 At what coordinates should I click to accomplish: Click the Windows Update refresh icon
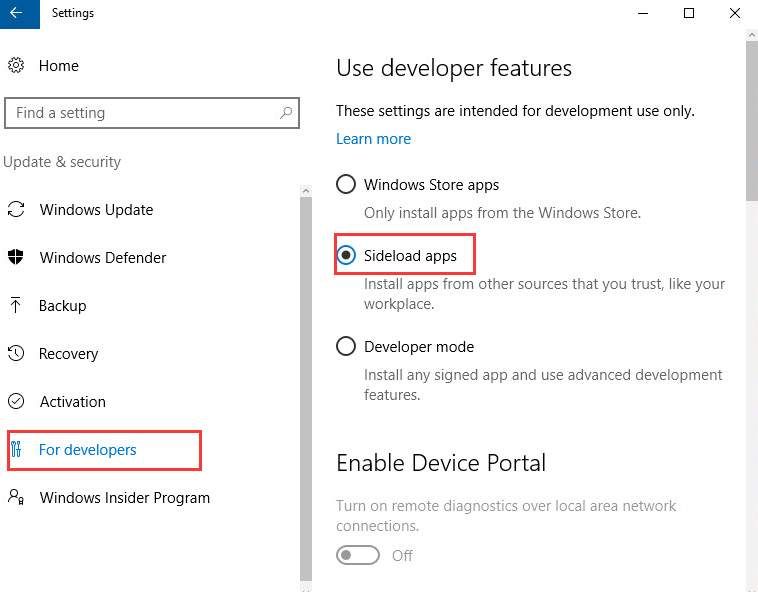[x=16, y=210]
